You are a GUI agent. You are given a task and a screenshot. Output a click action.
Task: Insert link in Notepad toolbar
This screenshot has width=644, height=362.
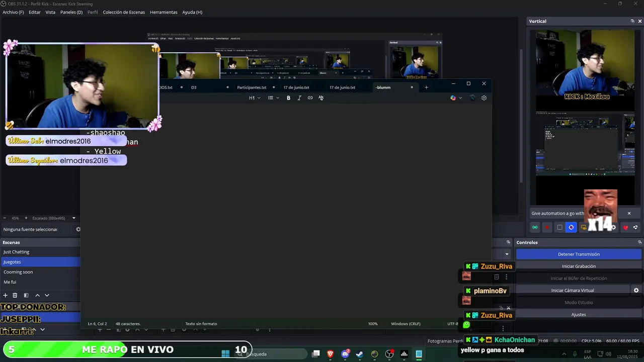click(310, 98)
